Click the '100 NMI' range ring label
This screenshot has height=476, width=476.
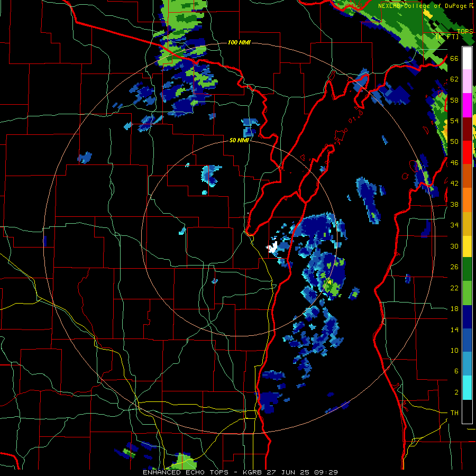(239, 42)
